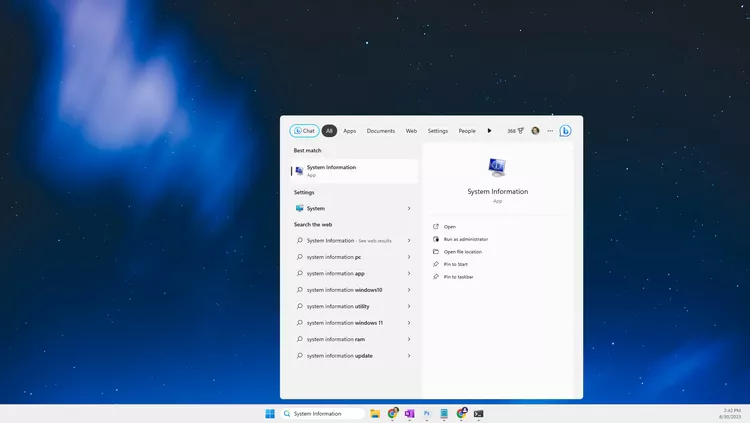
Task: Click the taskbar search box
Action: (x=323, y=413)
